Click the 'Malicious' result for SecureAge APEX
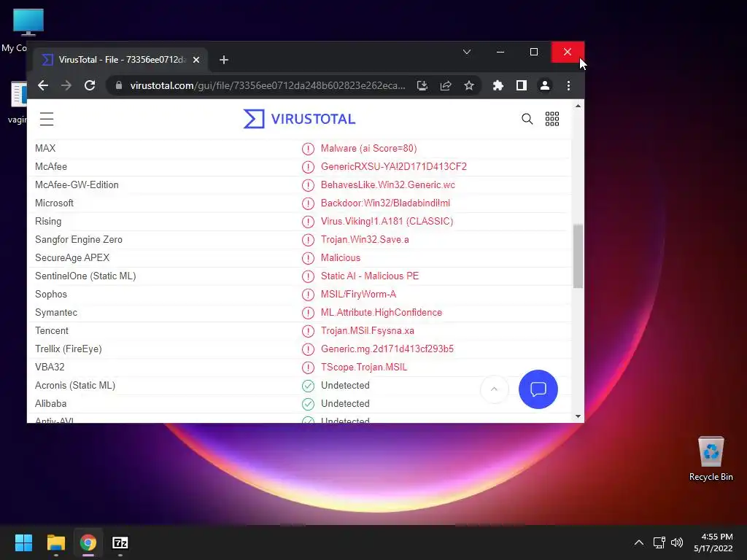This screenshot has width=747, height=560. (340, 257)
